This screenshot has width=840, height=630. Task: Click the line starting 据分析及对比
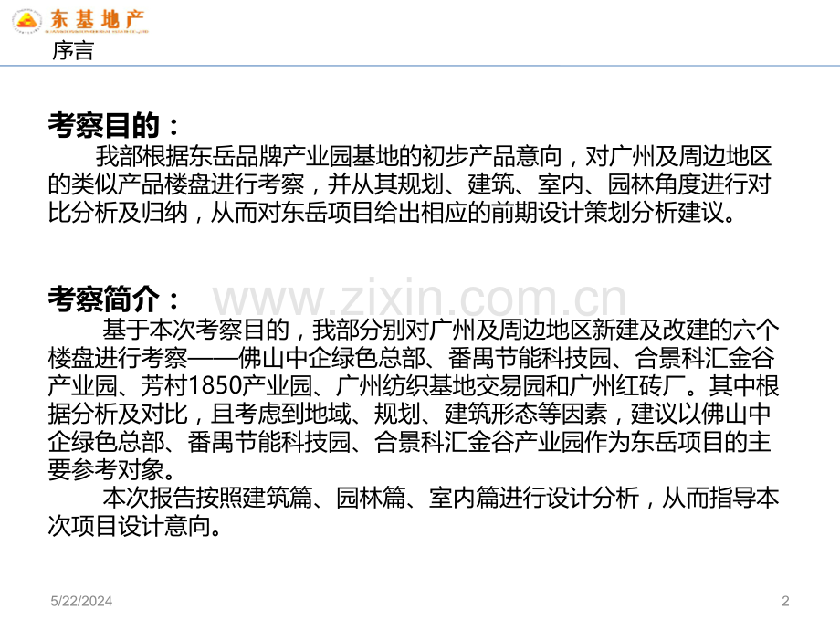(x=410, y=414)
